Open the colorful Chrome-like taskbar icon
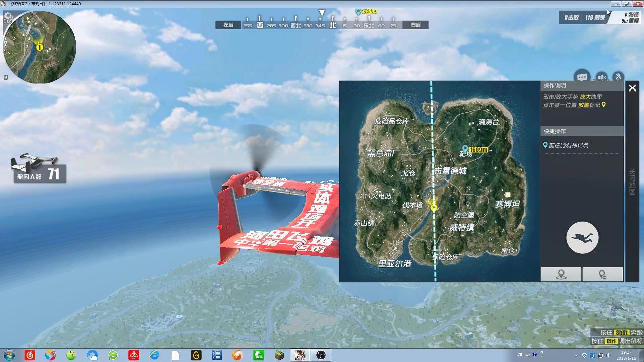Screen dimensions: 644x362 pyautogui.click(x=51, y=355)
